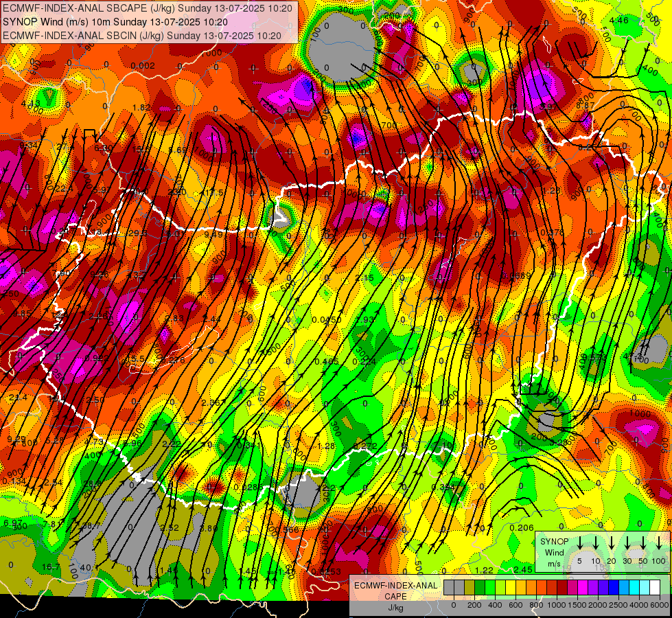Image resolution: width=672 pixels, height=618 pixels.
Task: Click the map value '2.36'
Action: 211,402
